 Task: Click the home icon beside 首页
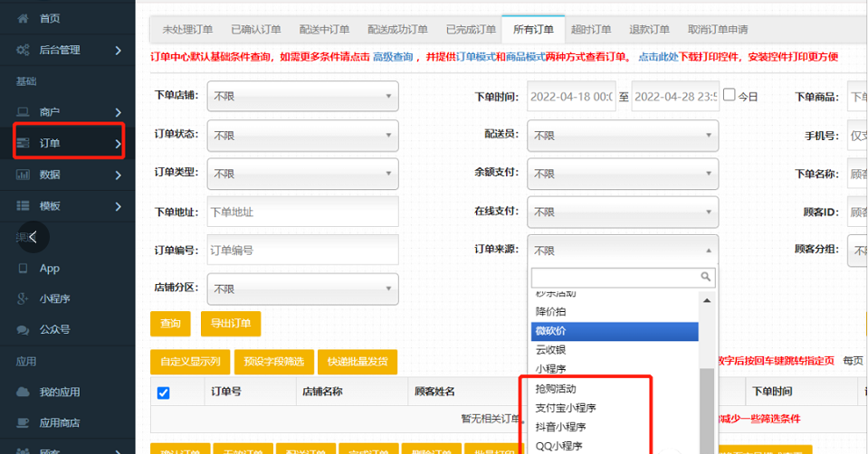[x=23, y=18]
